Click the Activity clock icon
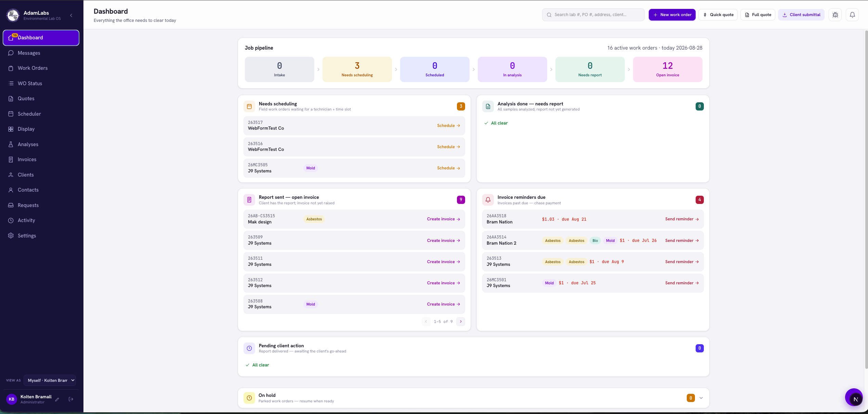The width and height of the screenshot is (868, 414). (x=11, y=220)
